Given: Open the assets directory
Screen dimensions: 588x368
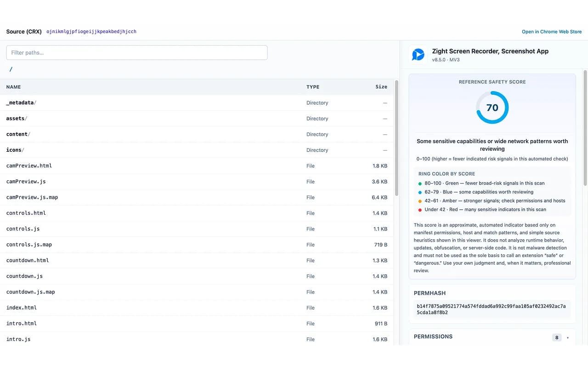Looking at the screenshot, I should pyautogui.click(x=17, y=118).
